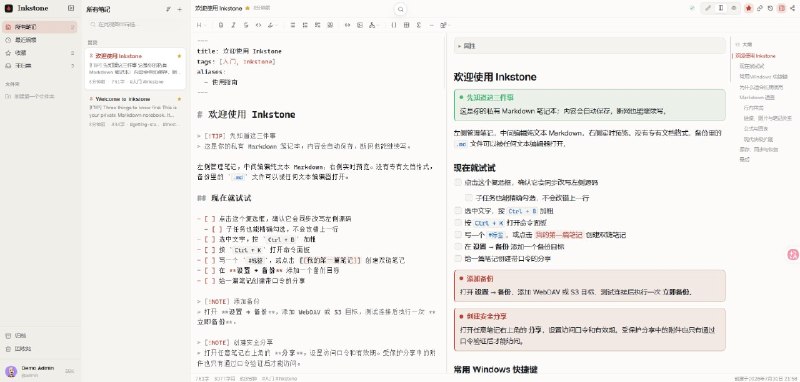The height and width of the screenshot is (382, 800).
Task: Check the '在 设置 → 备份' checkbox
Action: 458,246
